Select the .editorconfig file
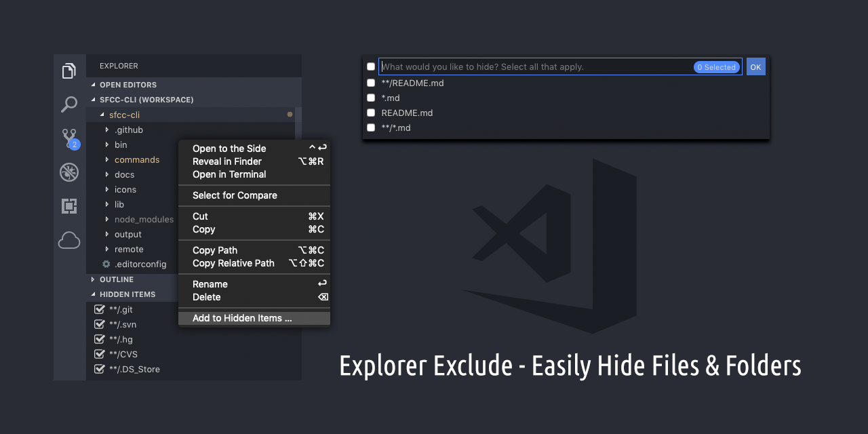 (x=140, y=264)
